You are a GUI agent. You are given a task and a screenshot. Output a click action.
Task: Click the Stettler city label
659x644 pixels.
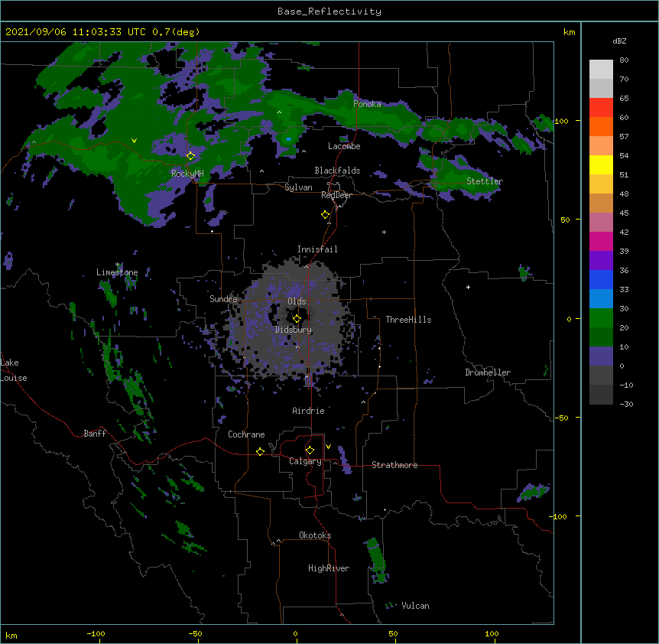tap(485, 181)
